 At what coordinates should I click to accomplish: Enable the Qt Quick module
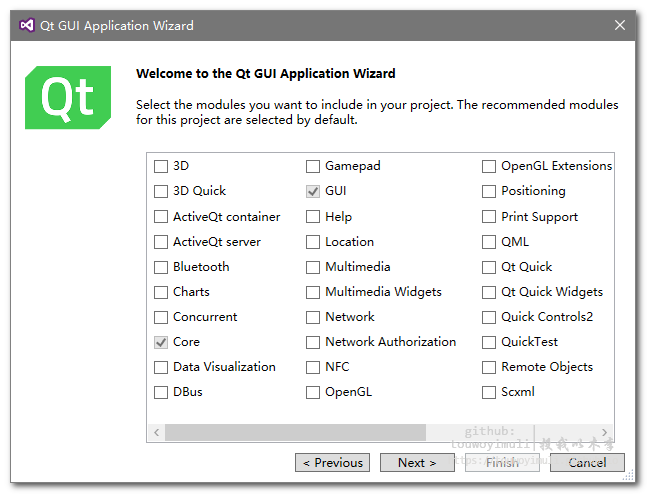[x=489, y=267]
